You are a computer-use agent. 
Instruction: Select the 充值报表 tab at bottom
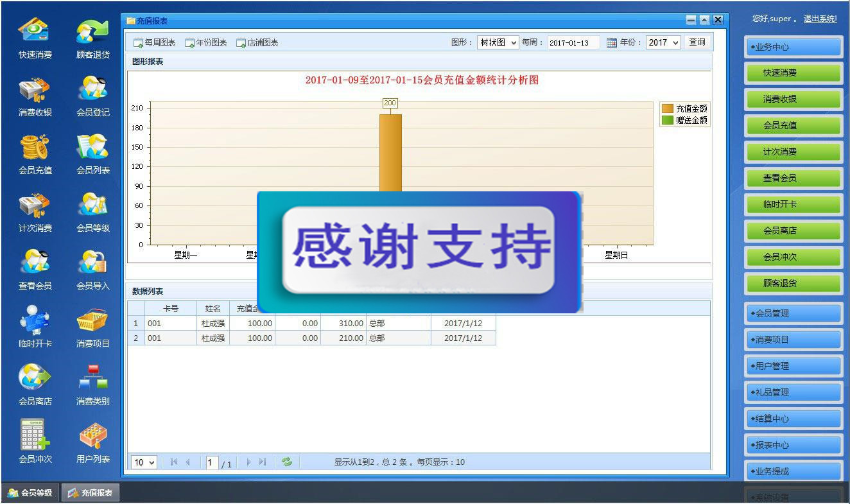click(x=90, y=492)
